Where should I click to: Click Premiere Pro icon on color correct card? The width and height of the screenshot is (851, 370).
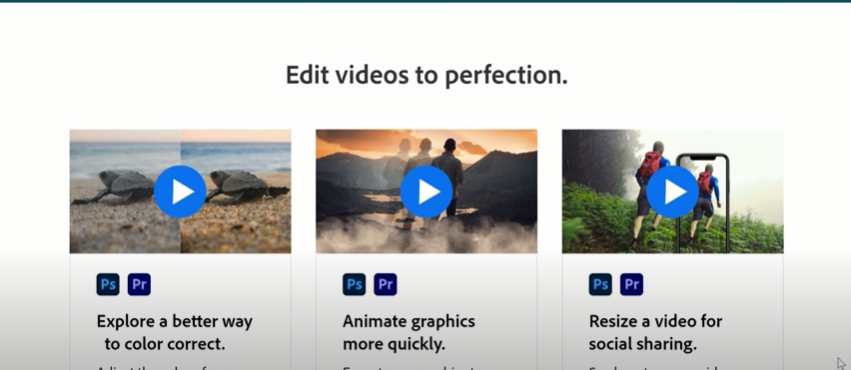coord(139,284)
